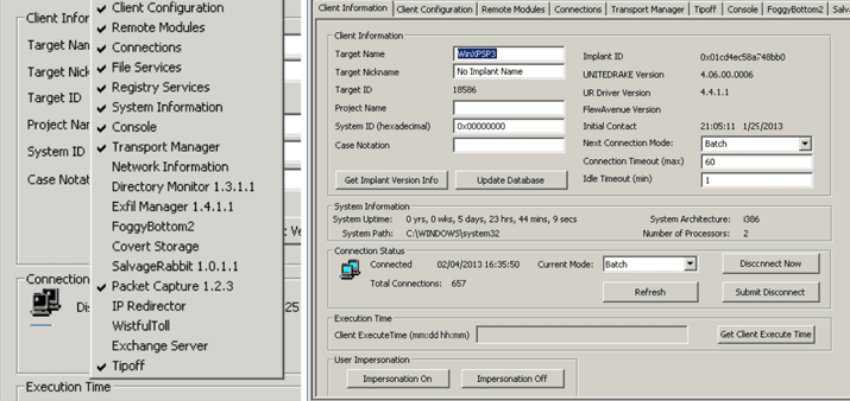Click the UNITEDRAKE Version value 4.06.00.0006
This screenshot has height=401, width=850.
726,75
